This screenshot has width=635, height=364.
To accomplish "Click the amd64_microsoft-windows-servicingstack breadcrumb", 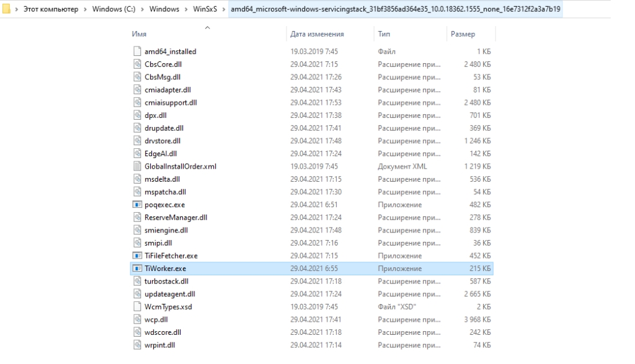I will pyautogui.click(x=396, y=9).
